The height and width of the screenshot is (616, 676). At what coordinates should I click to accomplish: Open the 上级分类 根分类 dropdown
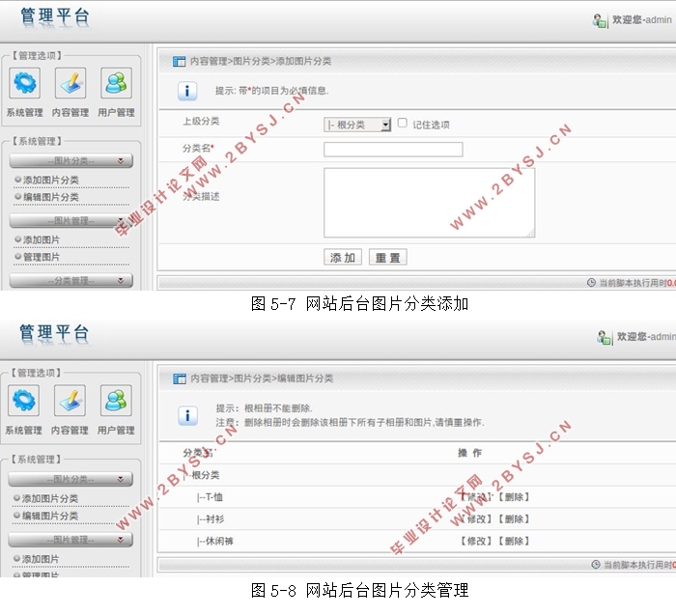(357, 125)
